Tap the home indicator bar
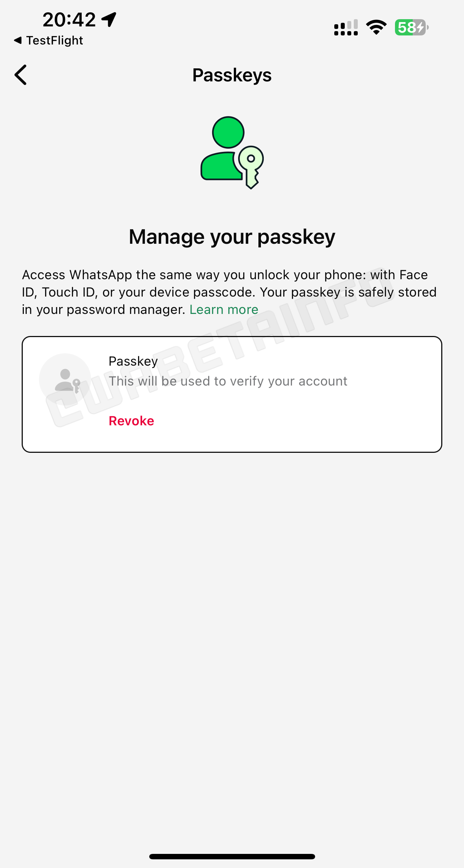The height and width of the screenshot is (868, 464). tap(232, 856)
